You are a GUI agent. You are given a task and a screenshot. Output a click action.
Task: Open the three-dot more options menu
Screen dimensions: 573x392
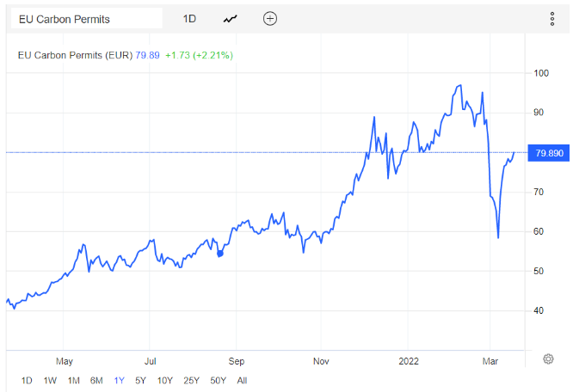click(551, 19)
